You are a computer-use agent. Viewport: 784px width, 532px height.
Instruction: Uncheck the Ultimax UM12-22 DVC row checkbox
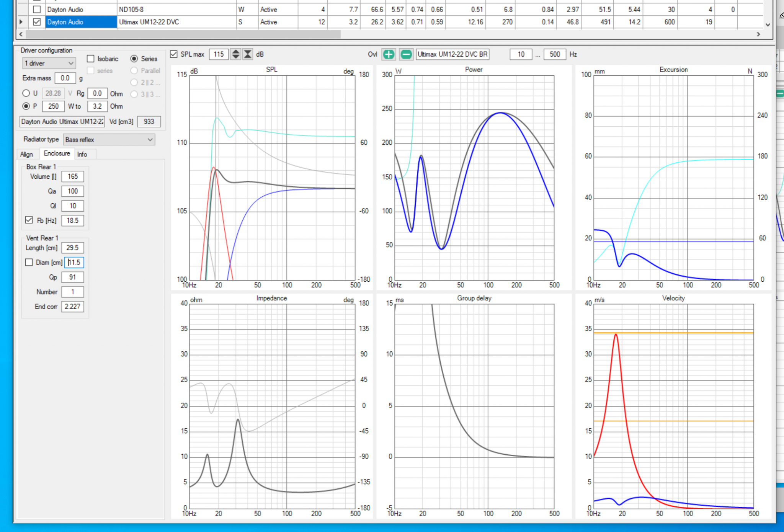pyautogui.click(x=37, y=22)
